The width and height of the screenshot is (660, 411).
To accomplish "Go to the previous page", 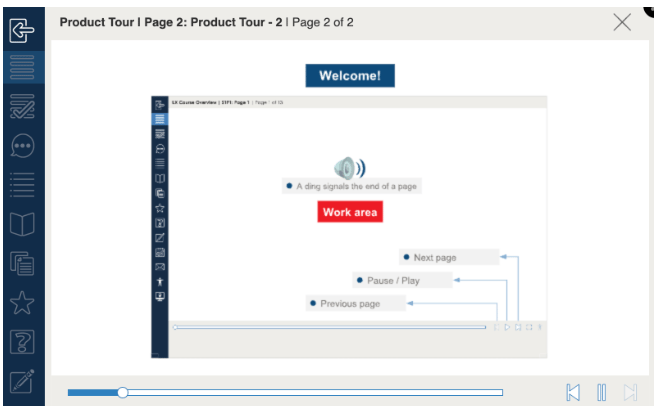I will [x=573, y=392].
